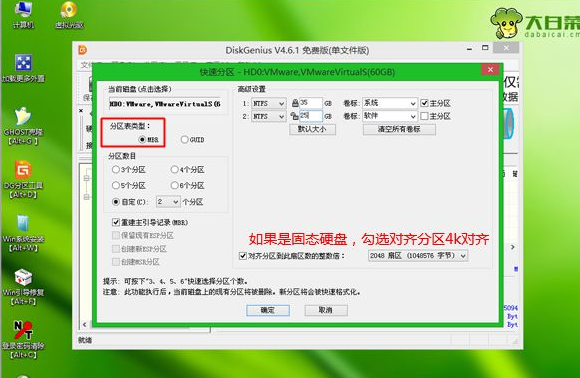The image size is (580, 378).
Task: Edit partition 1 size field (35 GB)
Action: (310, 103)
